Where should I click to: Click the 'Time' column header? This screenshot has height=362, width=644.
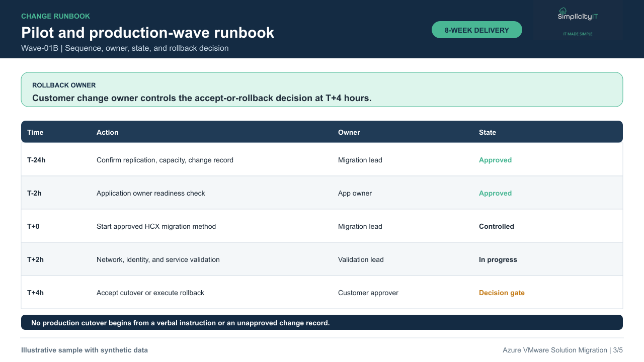click(x=35, y=132)
